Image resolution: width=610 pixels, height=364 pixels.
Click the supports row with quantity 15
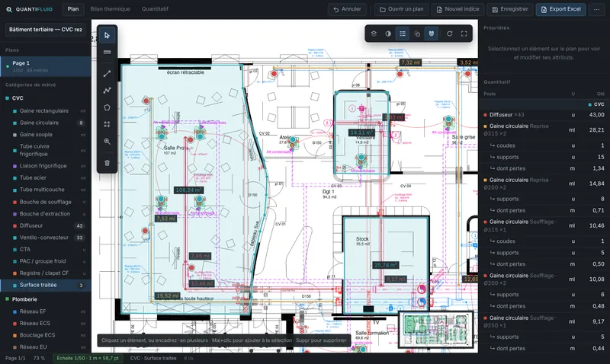click(x=544, y=158)
